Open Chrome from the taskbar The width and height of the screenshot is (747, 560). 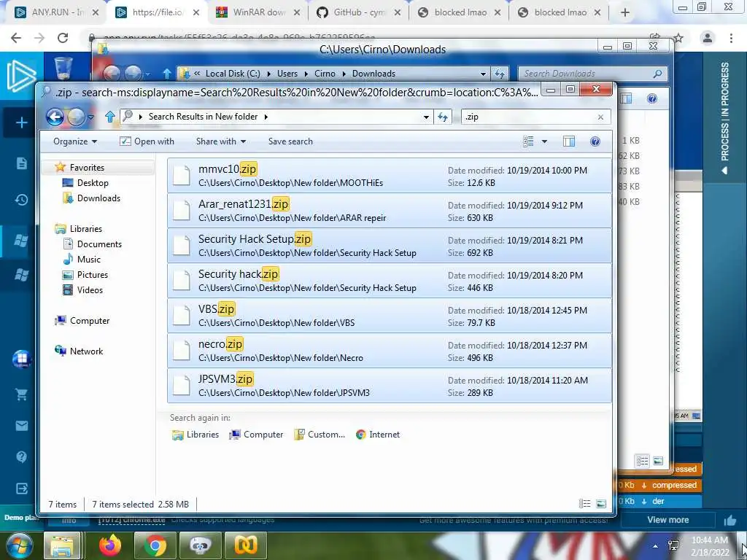click(x=155, y=545)
